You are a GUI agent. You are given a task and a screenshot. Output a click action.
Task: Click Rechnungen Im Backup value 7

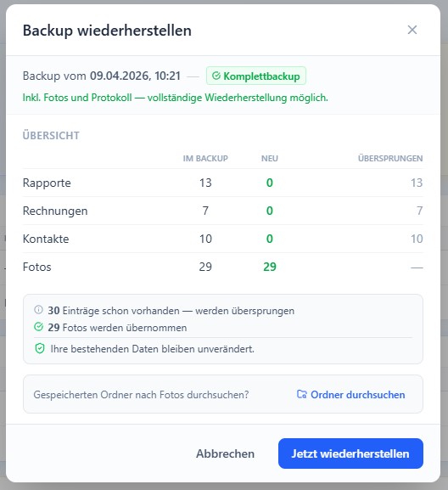pyautogui.click(x=205, y=211)
